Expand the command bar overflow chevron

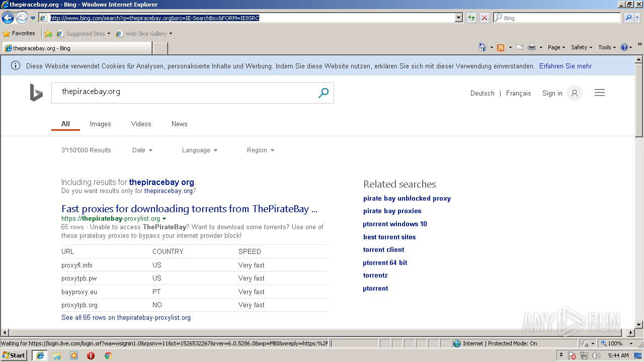(640, 45)
